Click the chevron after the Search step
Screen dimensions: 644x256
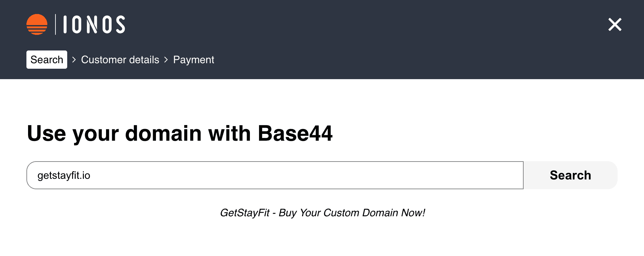[74, 60]
